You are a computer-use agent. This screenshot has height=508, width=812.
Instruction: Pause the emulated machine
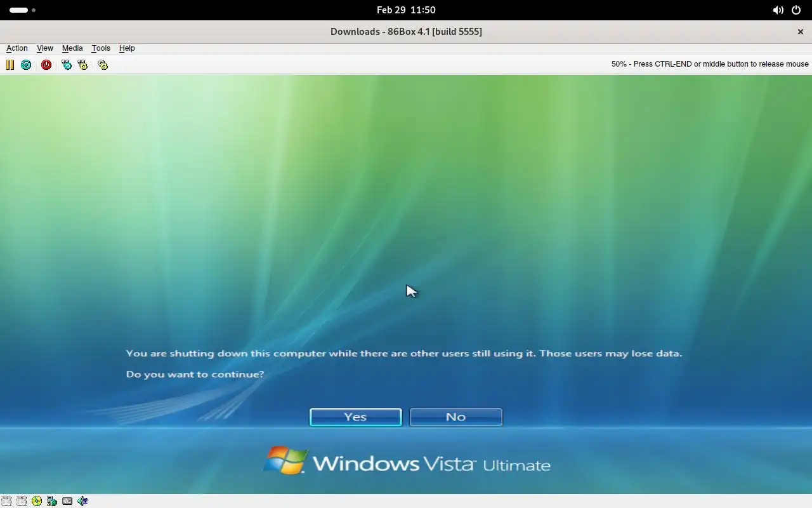[x=10, y=65]
